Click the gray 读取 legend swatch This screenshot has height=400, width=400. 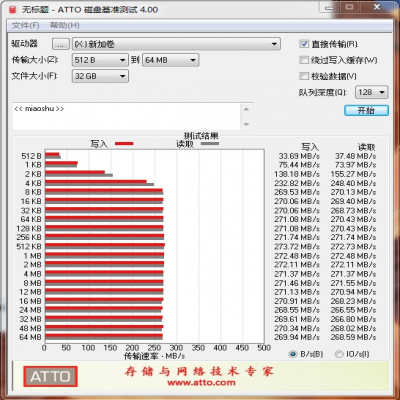[x=210, y=144]
